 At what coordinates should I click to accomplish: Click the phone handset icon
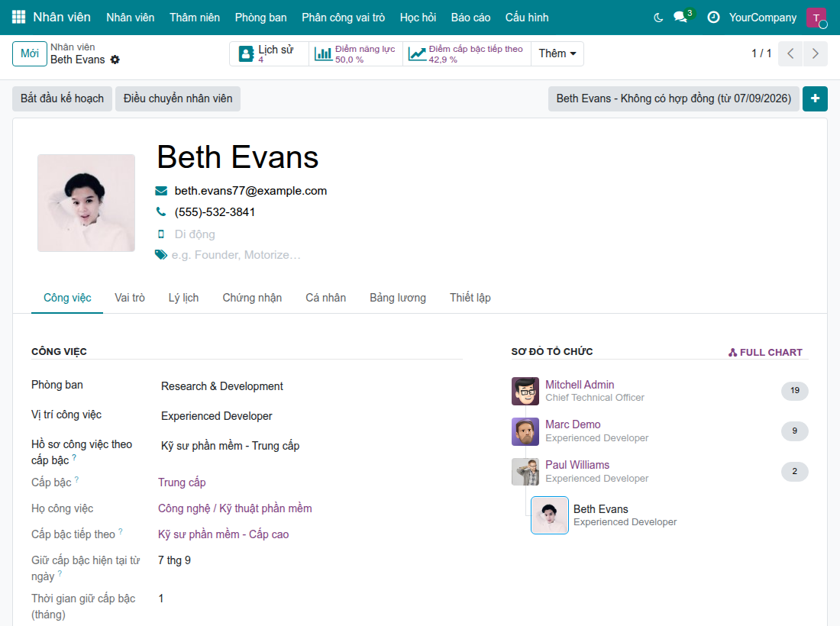pos(160,212)
